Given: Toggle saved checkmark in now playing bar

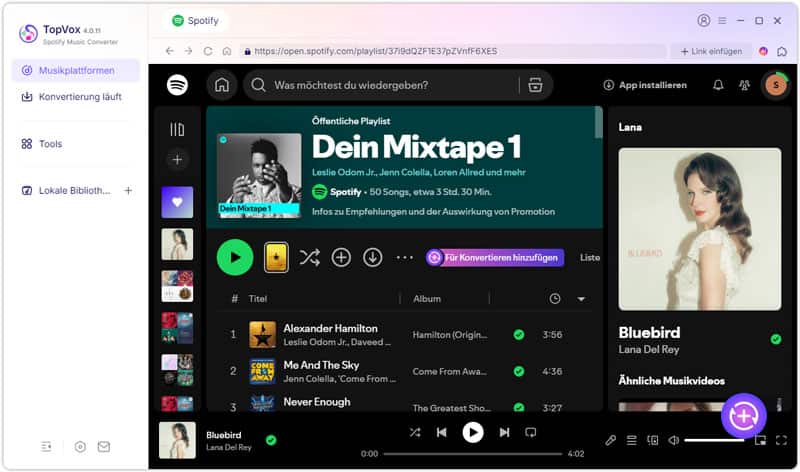Looking at the screenshot, I should [x=271, y=440].
